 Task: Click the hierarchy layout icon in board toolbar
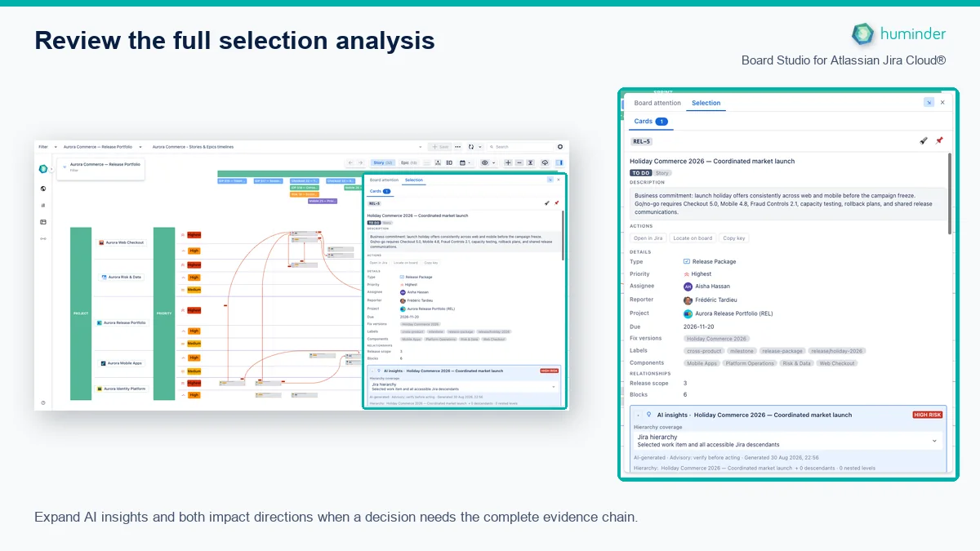click(x=438, y=162)
